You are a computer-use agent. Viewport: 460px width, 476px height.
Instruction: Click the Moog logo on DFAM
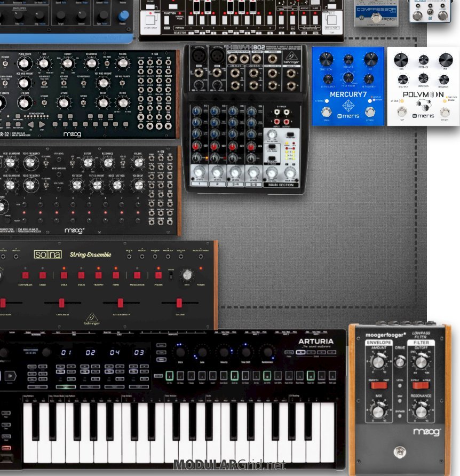(74, 231)
